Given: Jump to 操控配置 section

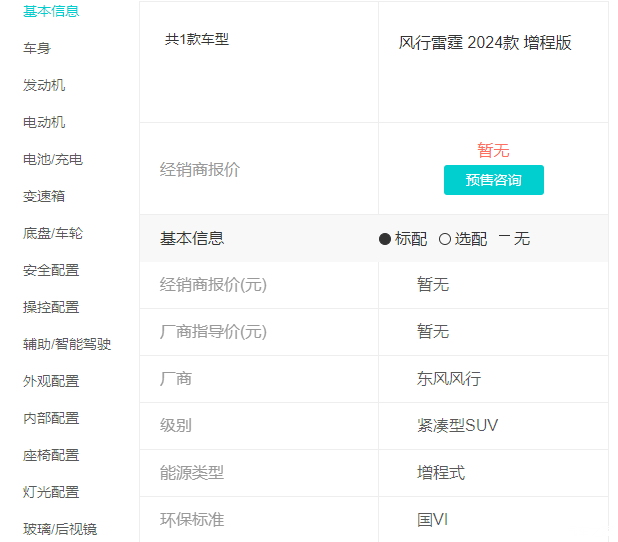Looking at the screenshot, I should [x=51, y=307].
